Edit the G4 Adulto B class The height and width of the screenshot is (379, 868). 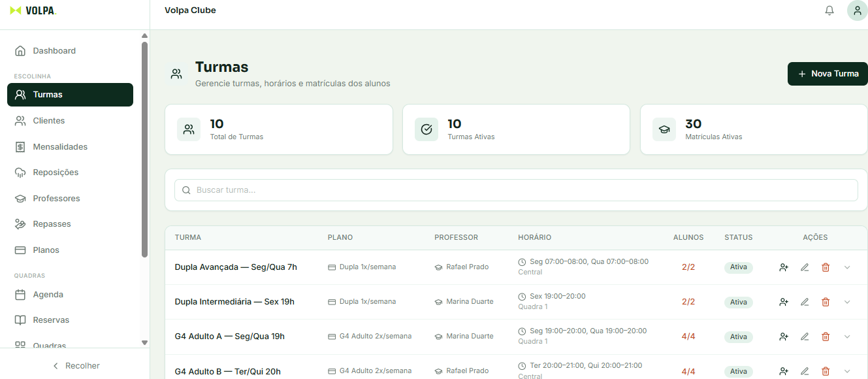coord(805,371)
